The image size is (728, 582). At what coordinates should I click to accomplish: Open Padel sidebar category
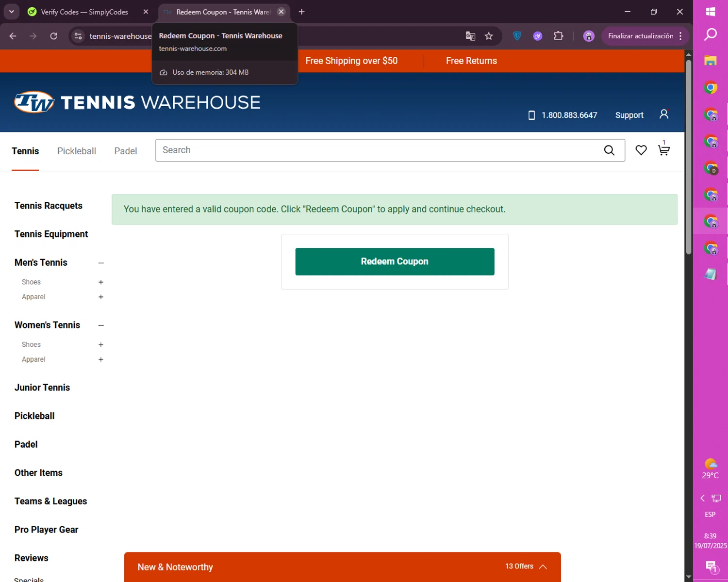tap(26, 444)
